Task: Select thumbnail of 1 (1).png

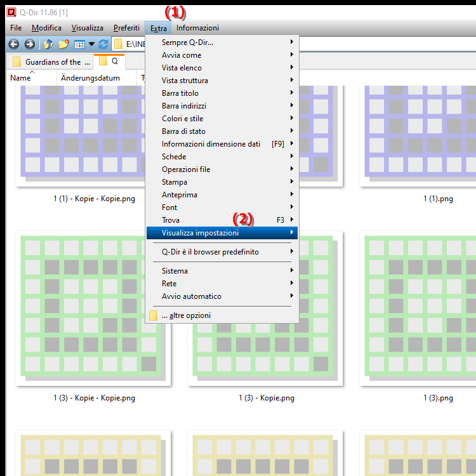Action: point(418,136)
